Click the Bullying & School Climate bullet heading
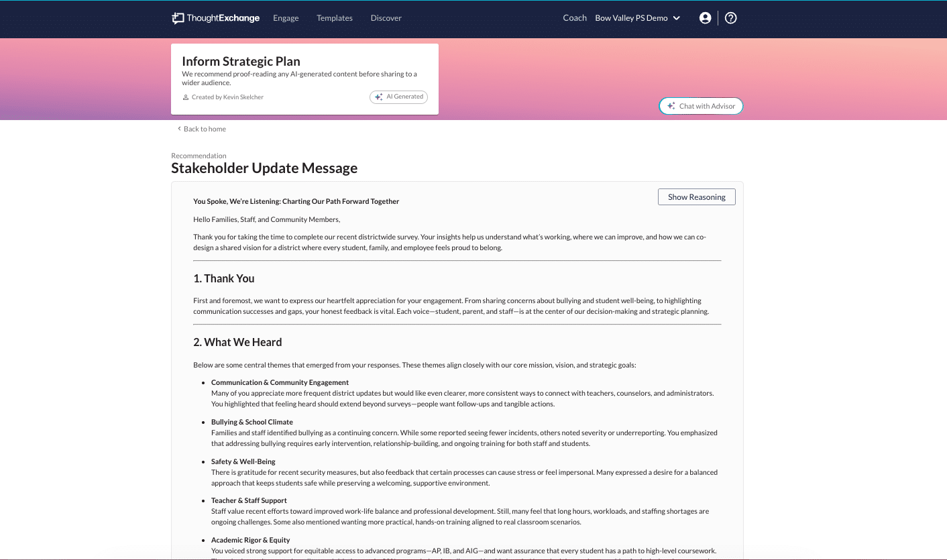947x560 pixels. [252, 422]
